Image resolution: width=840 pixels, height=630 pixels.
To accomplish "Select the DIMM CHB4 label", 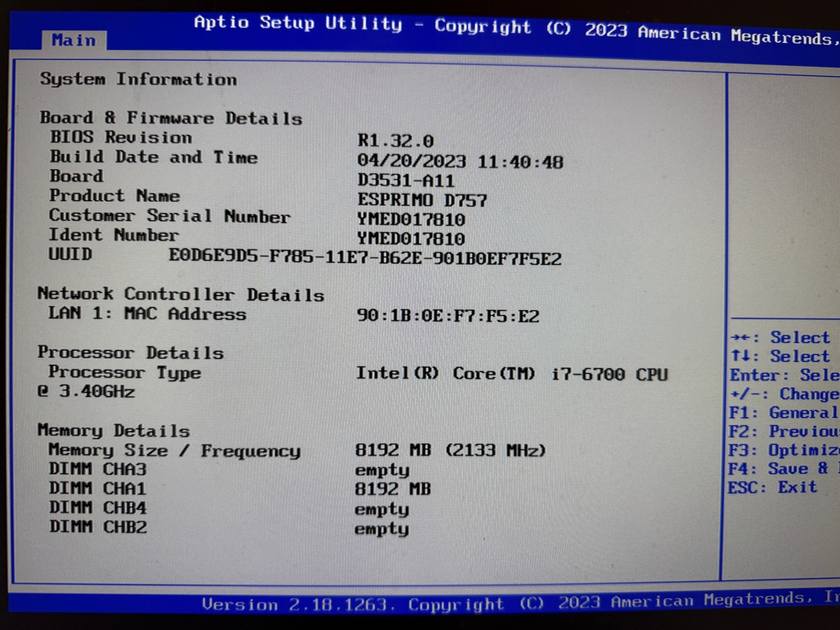I will (x=98, y=507).
